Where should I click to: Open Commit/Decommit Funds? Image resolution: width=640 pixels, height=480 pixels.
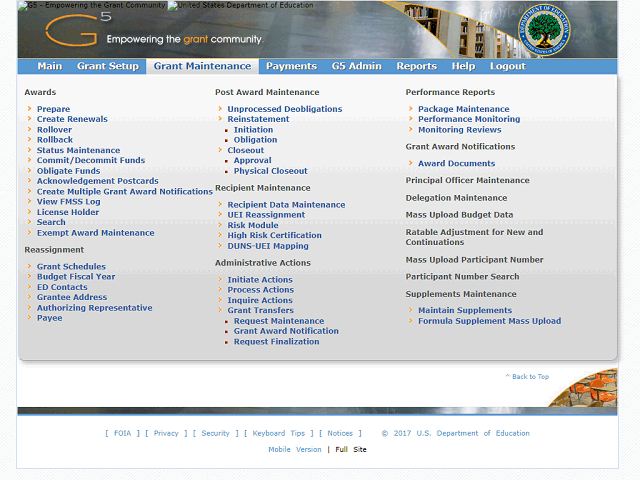point(91,160)
